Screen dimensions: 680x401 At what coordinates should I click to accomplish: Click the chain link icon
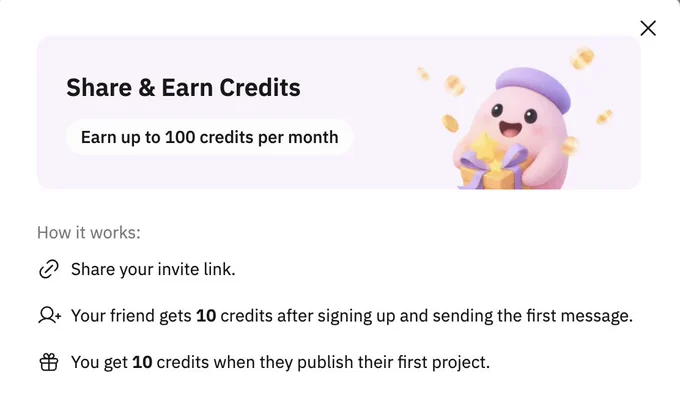tap(49, 269)
